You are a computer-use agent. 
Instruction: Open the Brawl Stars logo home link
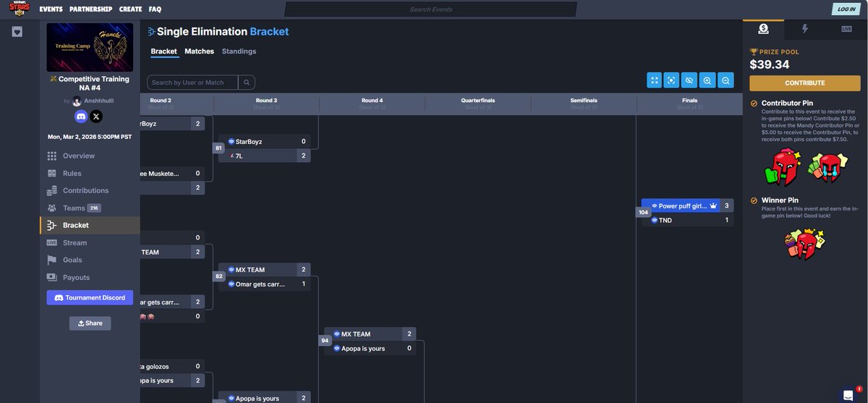20,9
